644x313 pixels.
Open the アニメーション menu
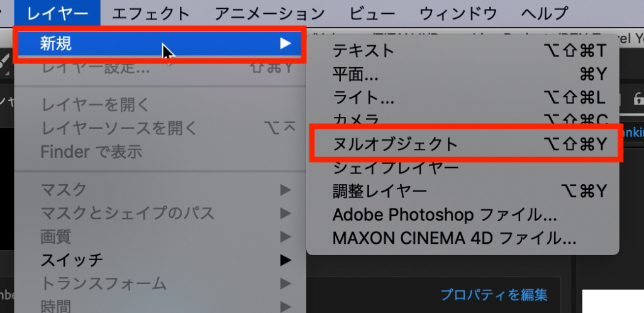point(269,13)
